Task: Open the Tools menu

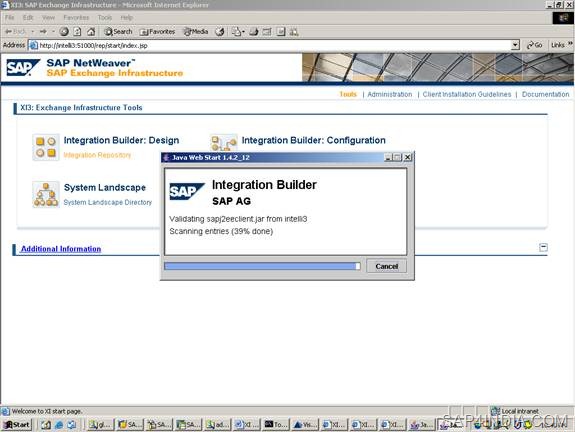Action: tap(105, 18)
